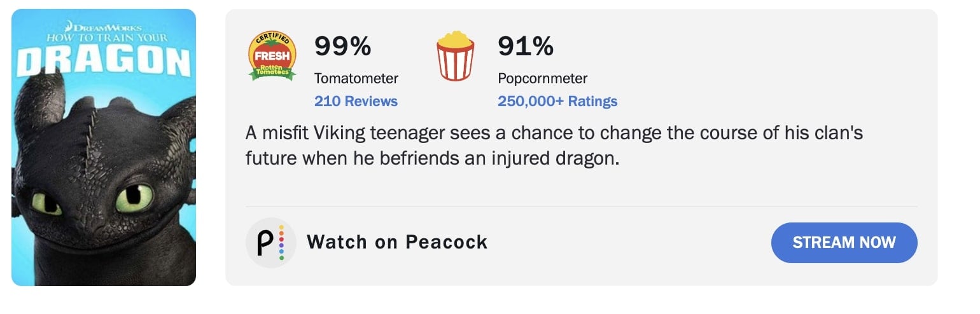Select the Tomatometer label
Image resolution: width=980 pixels, height=314 pixels.
click(x=356, y=79)
